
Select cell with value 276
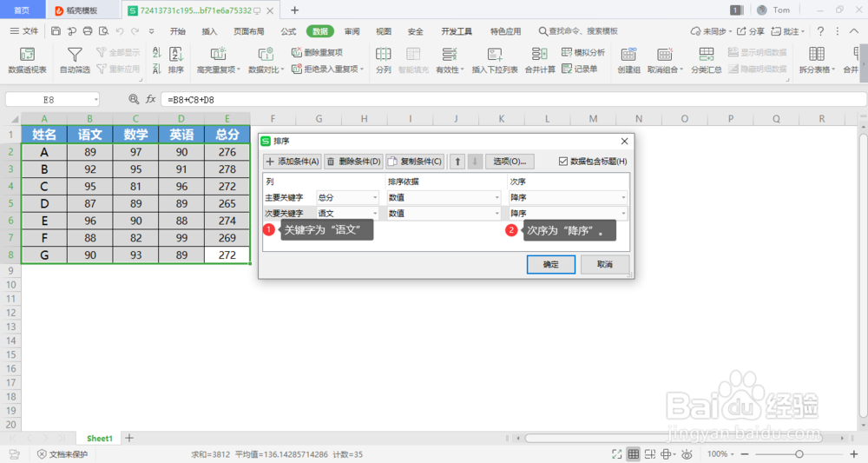[227, 152]
